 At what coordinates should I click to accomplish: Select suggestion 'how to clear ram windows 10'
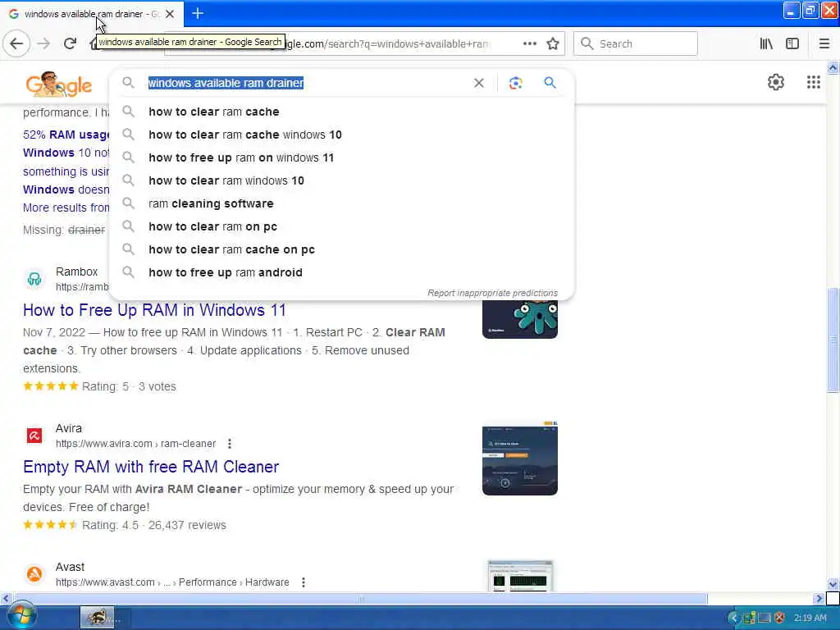point(342,180)
